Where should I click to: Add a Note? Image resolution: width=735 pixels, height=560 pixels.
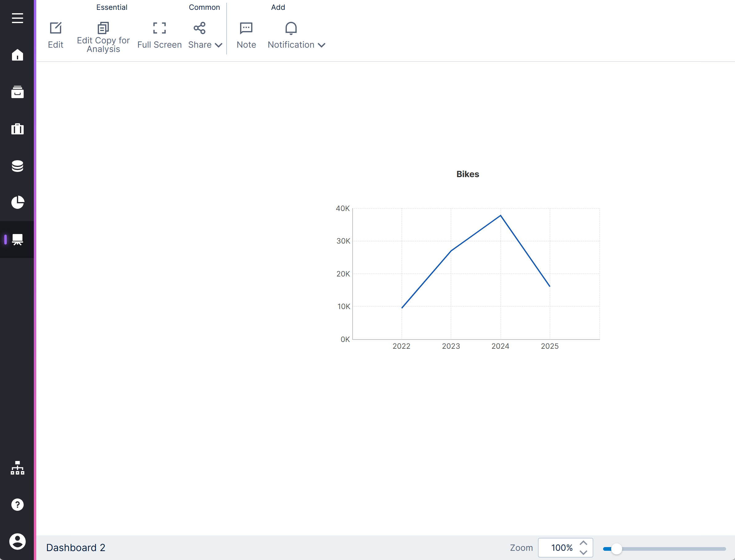[x=246, y=36]
